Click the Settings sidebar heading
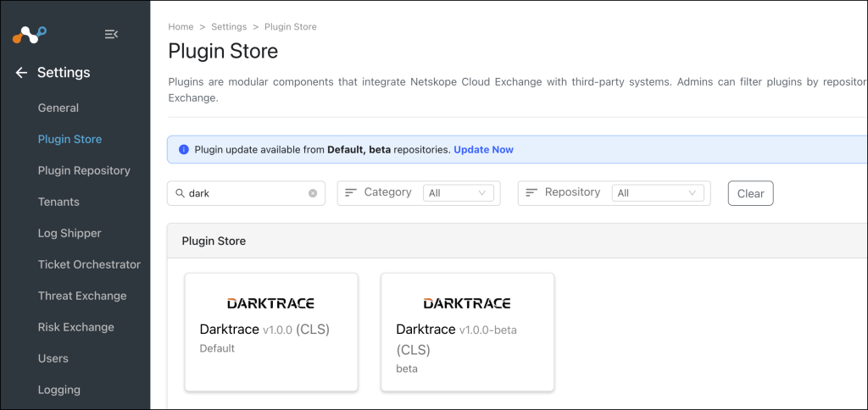The image size is (868, 410). 64,73
